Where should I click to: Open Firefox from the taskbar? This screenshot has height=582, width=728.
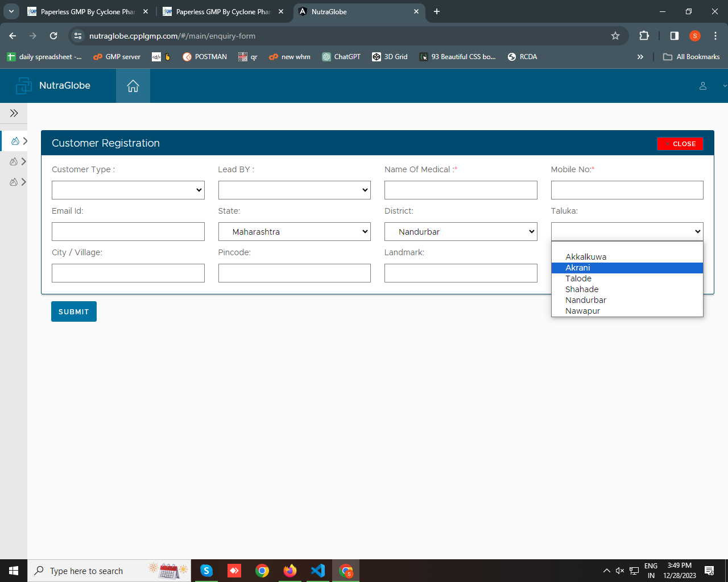(290, 571)
